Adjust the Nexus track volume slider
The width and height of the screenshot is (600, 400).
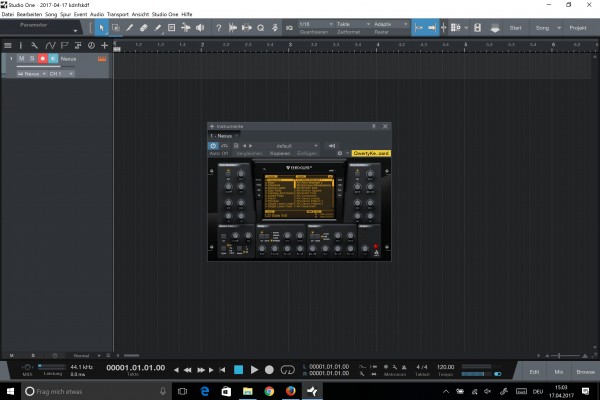coord(45,66)
